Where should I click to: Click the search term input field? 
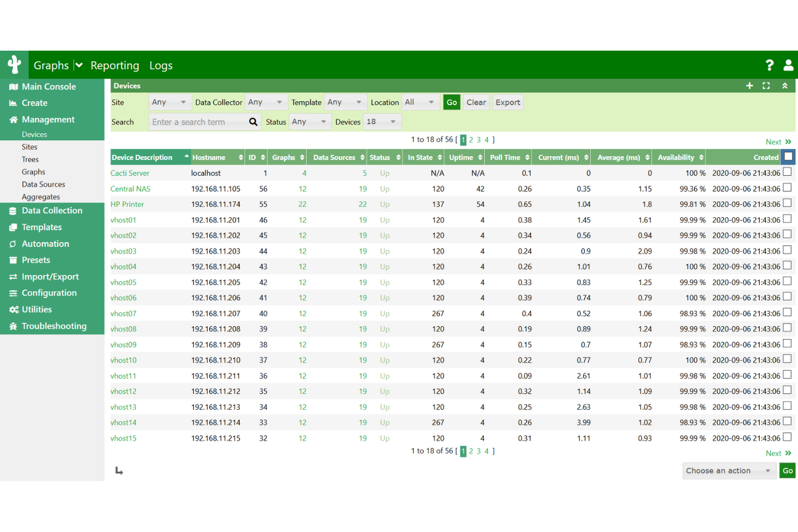tap(200, 121)
